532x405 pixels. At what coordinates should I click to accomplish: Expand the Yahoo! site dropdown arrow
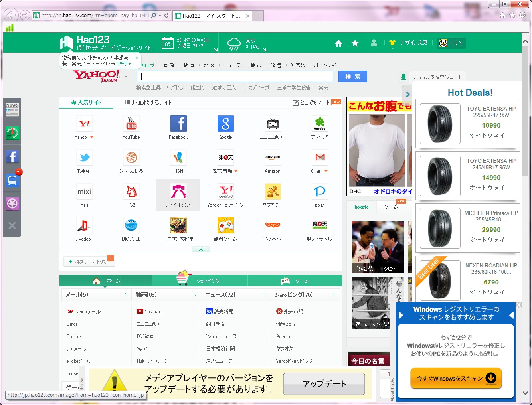click(x=92, y=137)
